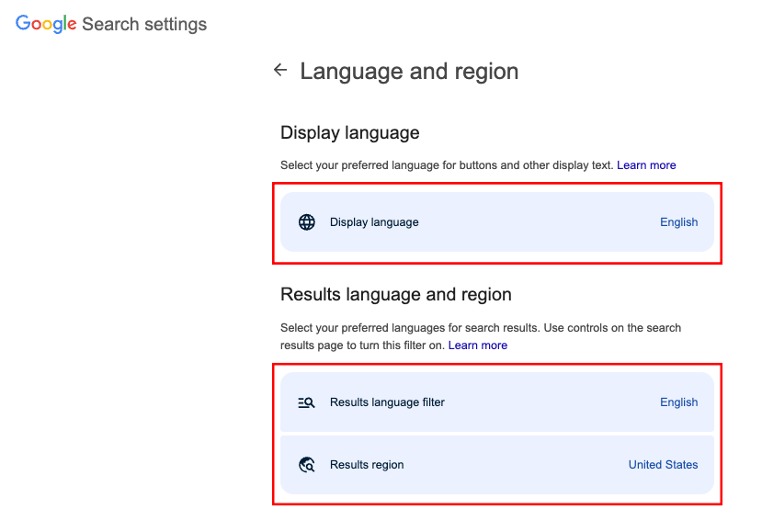
Task: Click the Results language filter search-list icon
Action: pos(307,402)
